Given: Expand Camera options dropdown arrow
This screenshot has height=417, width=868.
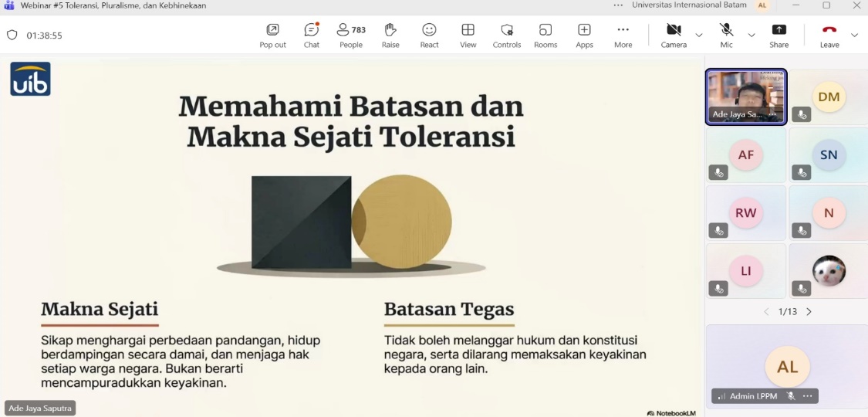Looking at the screenshot, I should [x=699, y=36].
